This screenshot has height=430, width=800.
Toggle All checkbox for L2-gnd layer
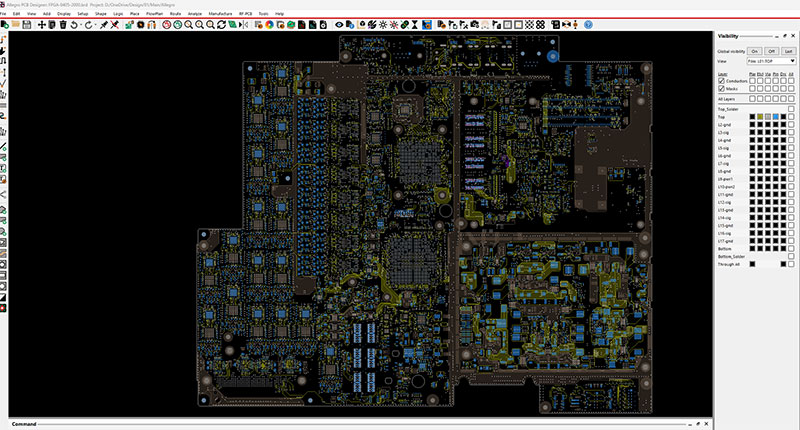791,124
